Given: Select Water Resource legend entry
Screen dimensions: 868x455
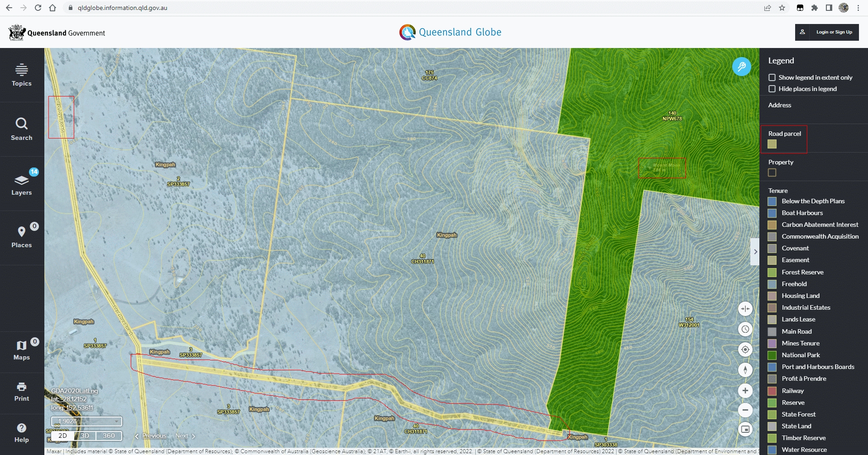Looking at the screenshot, I should [x=804, y=450].
